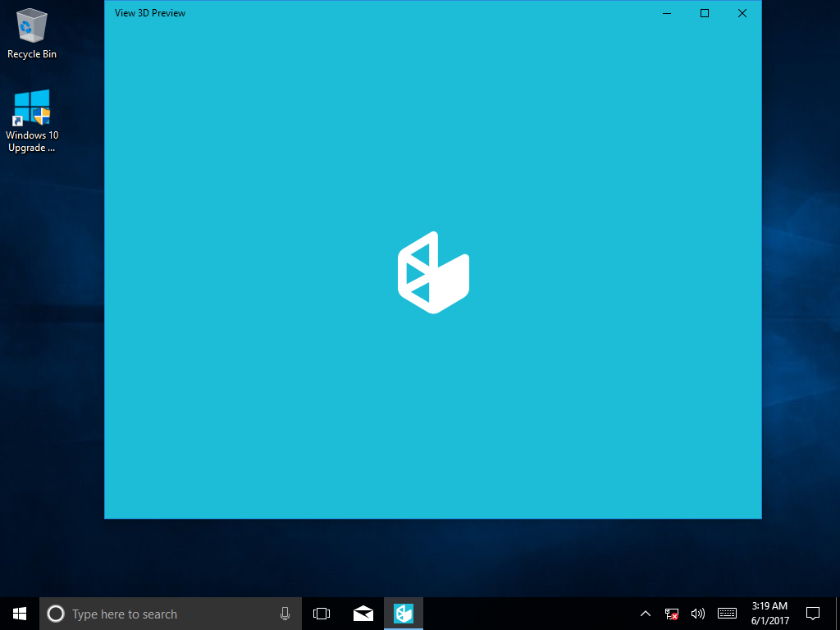Close the View 3D Preview window
The height and width of the screenshot is (630, 840).
(x=742, y=13)
